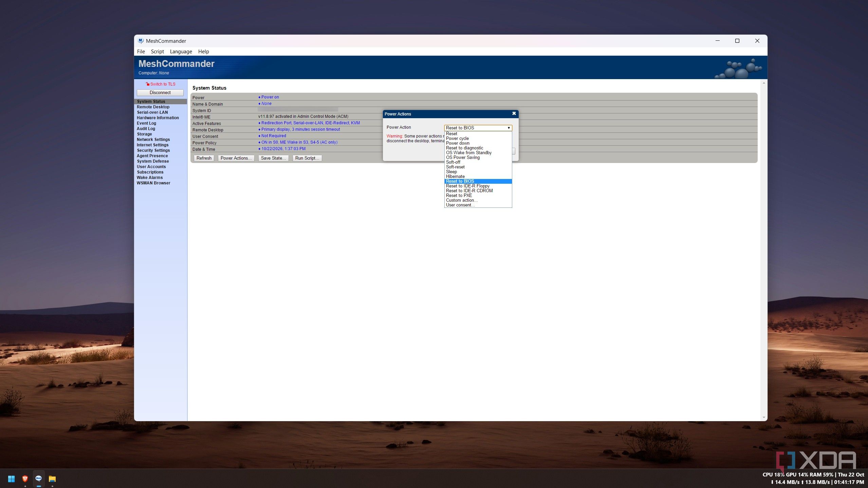
Task: Open Serial-over-LAN in sidebar
Action: click(x=152, y=112)
